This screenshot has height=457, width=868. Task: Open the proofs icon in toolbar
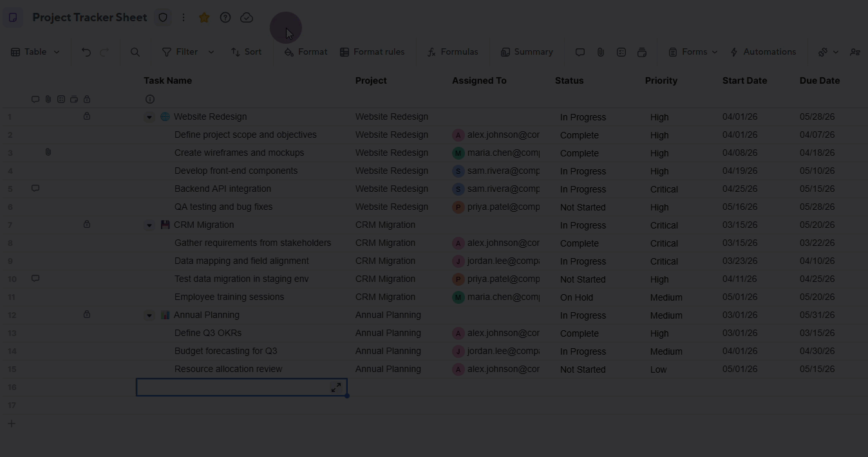(x=621, y=52)
